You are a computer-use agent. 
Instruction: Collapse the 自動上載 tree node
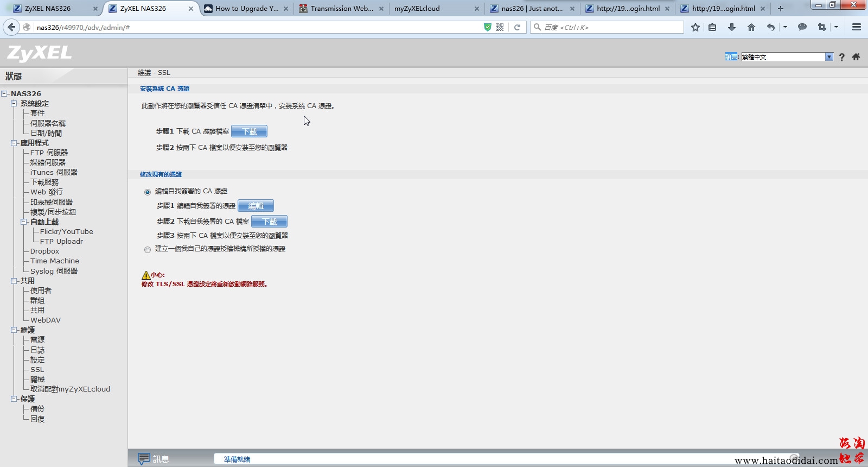(24, 222)
